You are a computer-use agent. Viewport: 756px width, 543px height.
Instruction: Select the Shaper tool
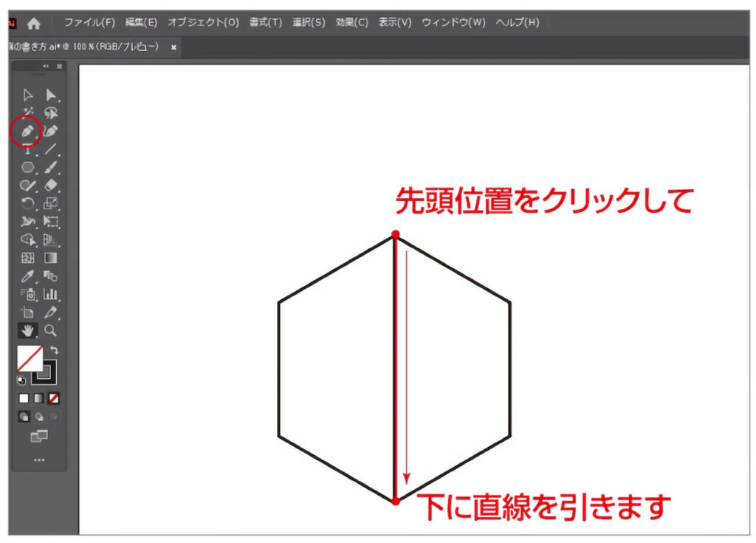[27, 185]
